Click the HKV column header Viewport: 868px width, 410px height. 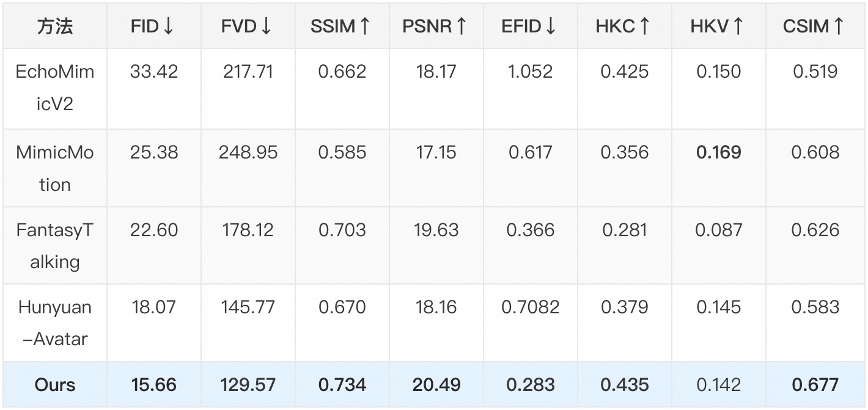coord(718,27)
